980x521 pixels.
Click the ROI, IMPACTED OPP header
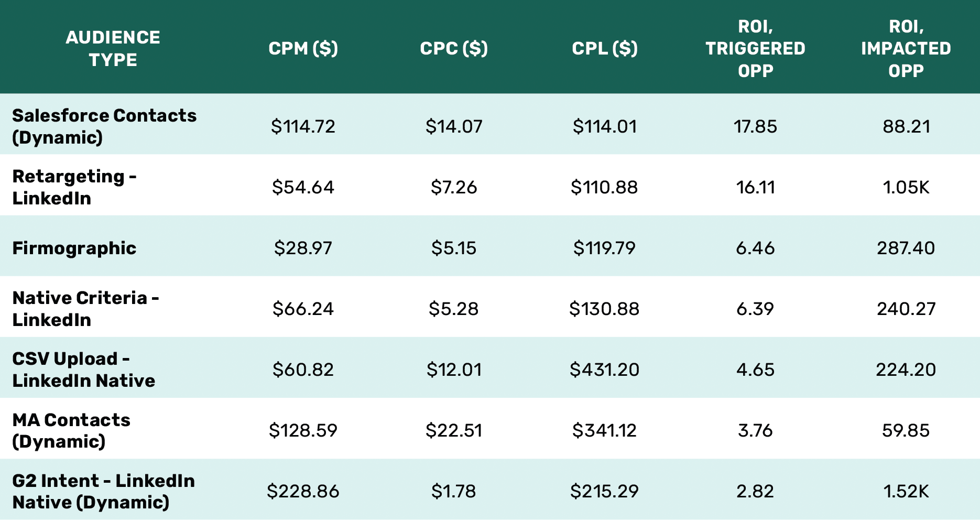[x=906, y=48]
